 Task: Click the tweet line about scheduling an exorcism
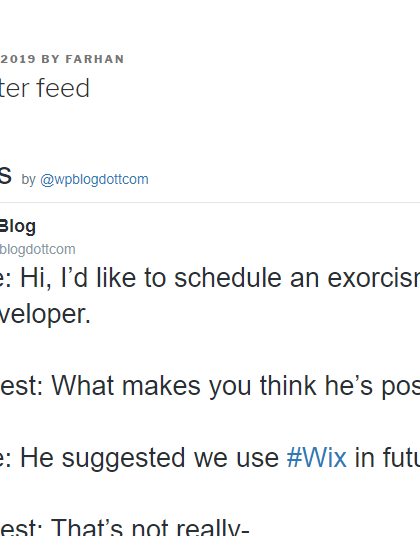click(x=210, y=278)
